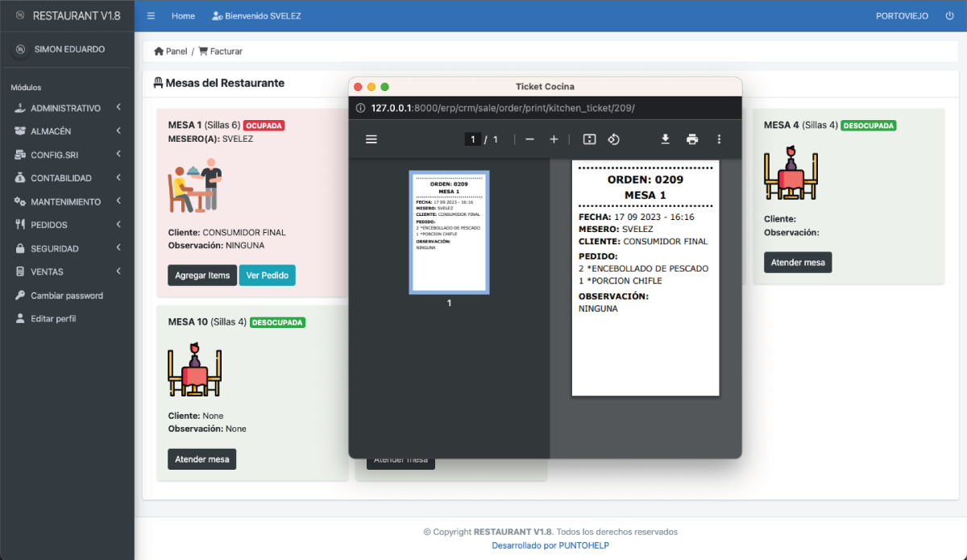Expand the ADMINISTRATIVO module
Viewport: 967px width, 560px height.
point(66,108)
